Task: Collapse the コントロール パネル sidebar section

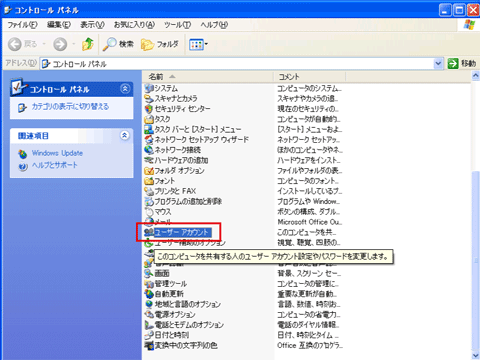Action: [x=125, y=89]
